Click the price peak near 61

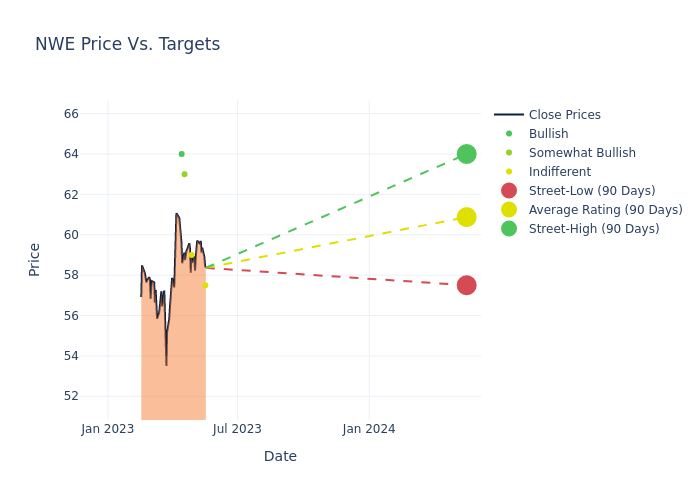pyautogui.click(x=176, y=214)
